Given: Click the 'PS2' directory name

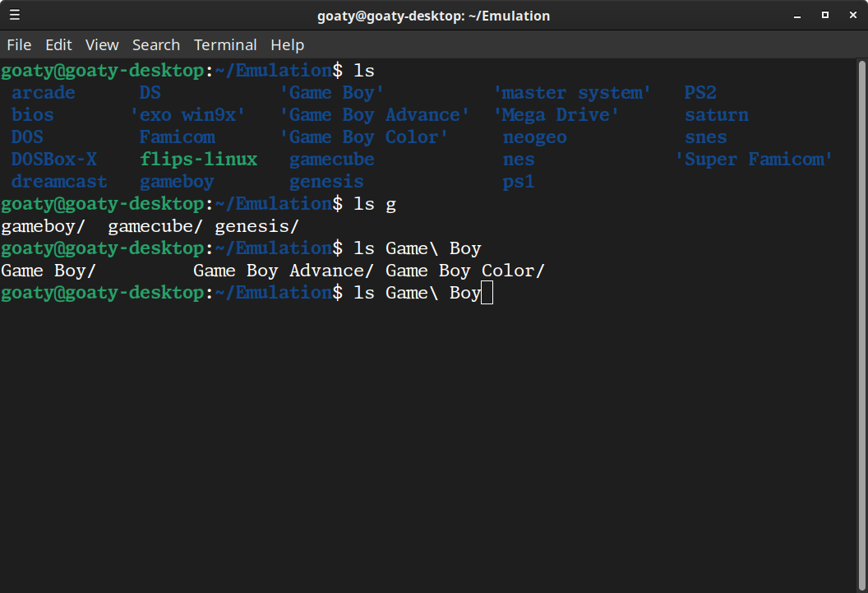Looking at the screenshot, I should [x=700, y=92].
